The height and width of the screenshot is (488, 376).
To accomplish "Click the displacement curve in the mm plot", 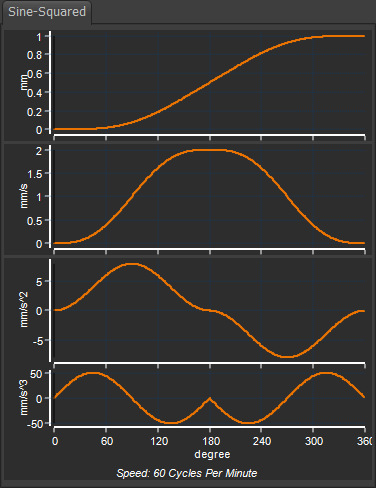I will [209, 82].
